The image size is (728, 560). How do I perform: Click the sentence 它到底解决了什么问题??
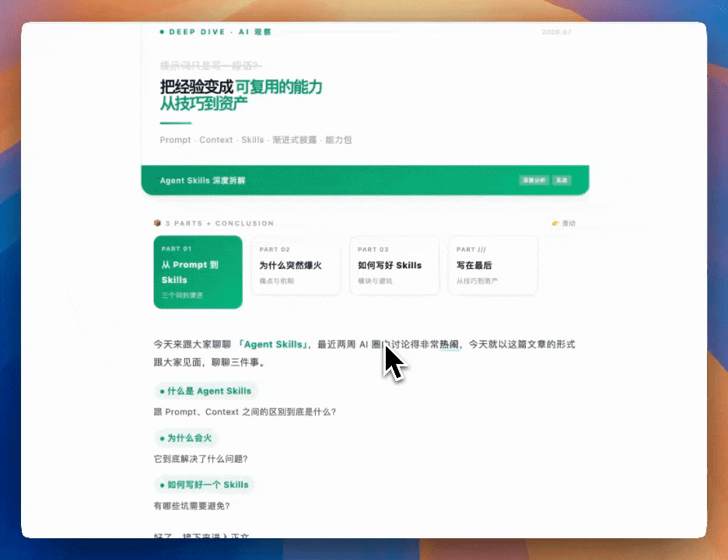[x=201, y=459]
